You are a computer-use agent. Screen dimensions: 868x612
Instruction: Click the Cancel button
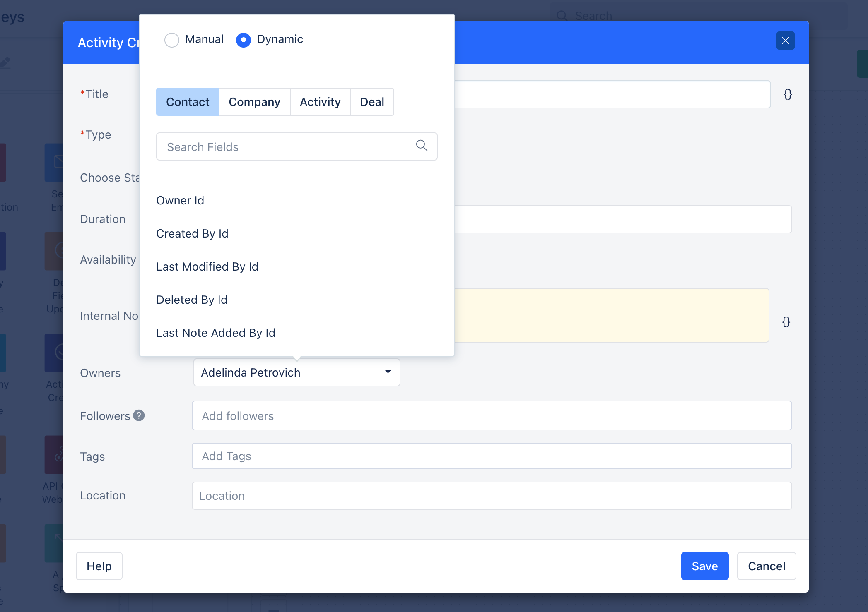[x=767, y=566]
